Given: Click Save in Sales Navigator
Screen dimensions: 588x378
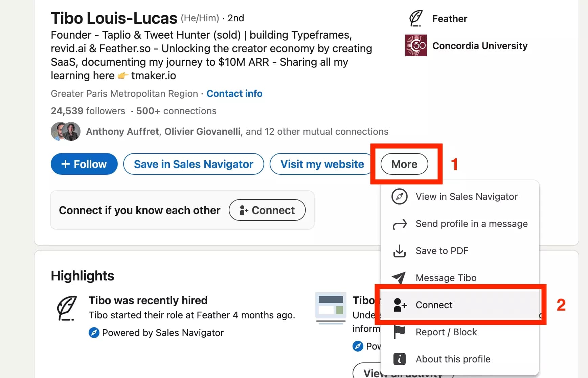Looking at the screenshot, I should (x=194, y=164).
